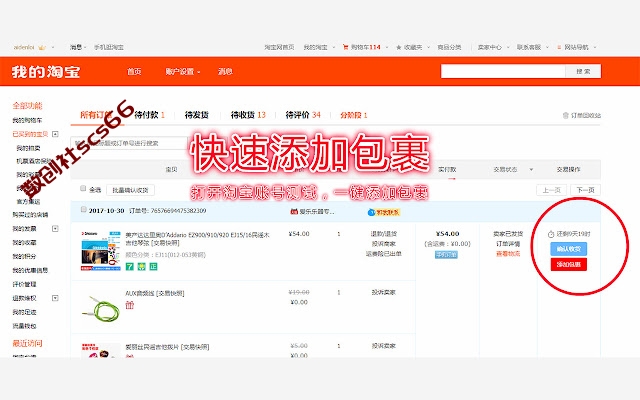Click the 搜索 button in orange header

(583, 71)
